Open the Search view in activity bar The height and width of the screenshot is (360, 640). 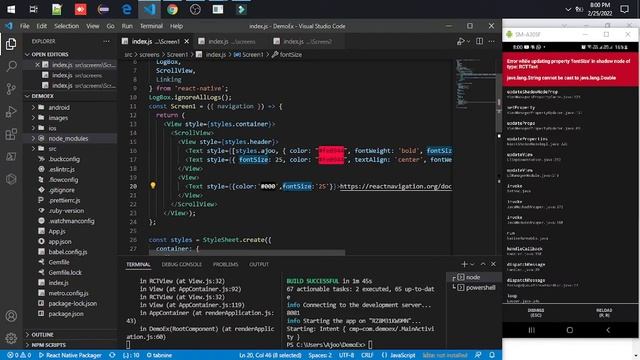11,66
